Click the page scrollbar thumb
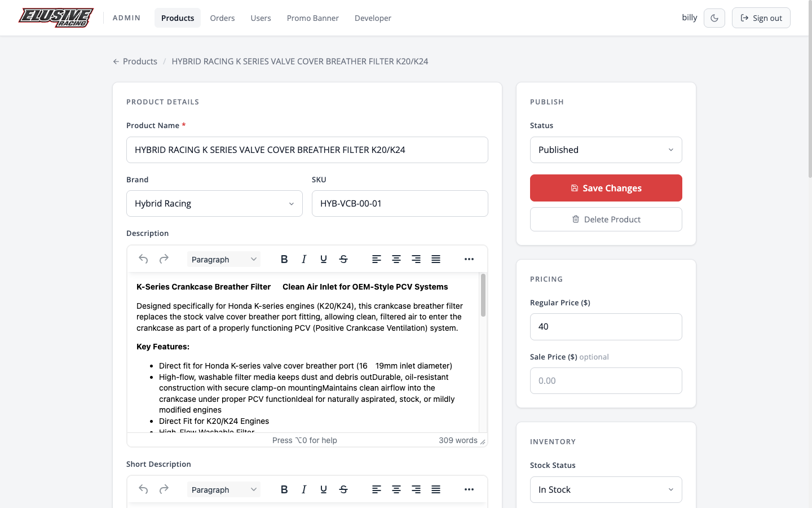The width and height of the screenshot is (812, 508). (x=810, y=90)
